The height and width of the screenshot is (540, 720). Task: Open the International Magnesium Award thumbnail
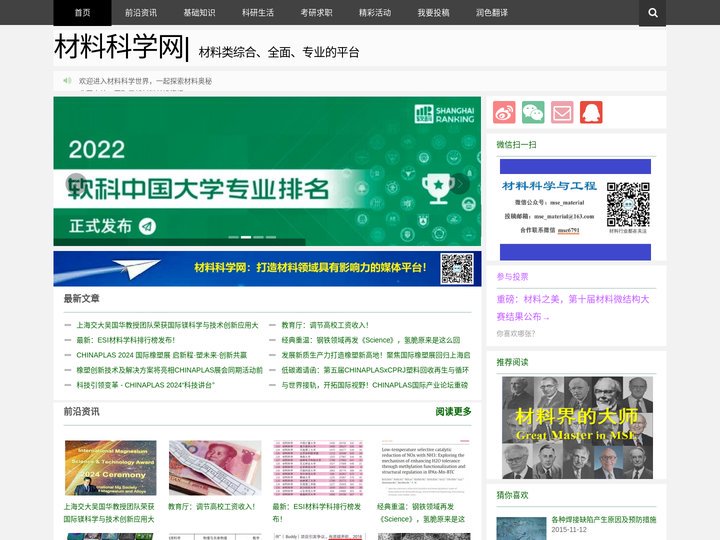[111, 468]
